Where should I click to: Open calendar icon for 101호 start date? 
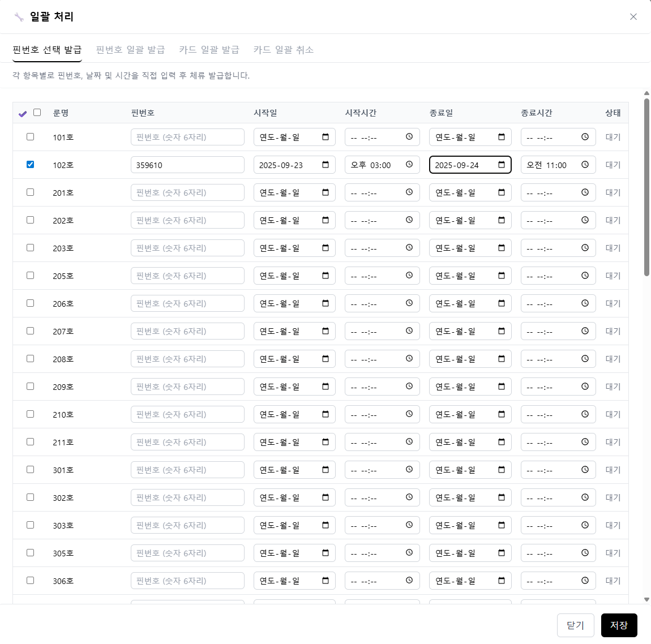(325, 137)
